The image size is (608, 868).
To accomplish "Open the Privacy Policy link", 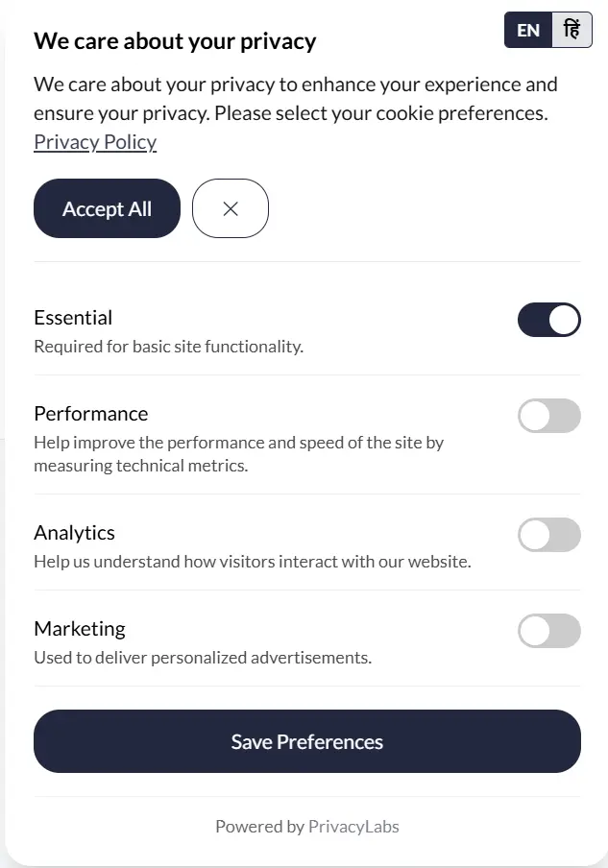I will (95, 141).
